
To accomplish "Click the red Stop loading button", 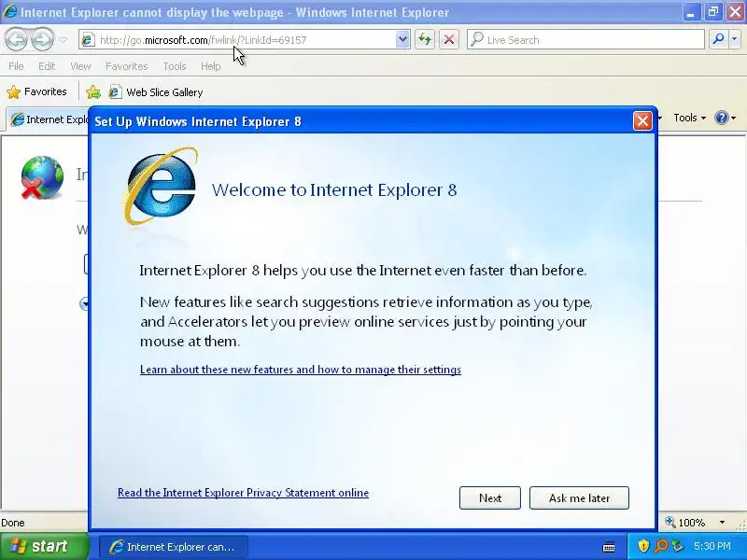I will pos(449,39).
